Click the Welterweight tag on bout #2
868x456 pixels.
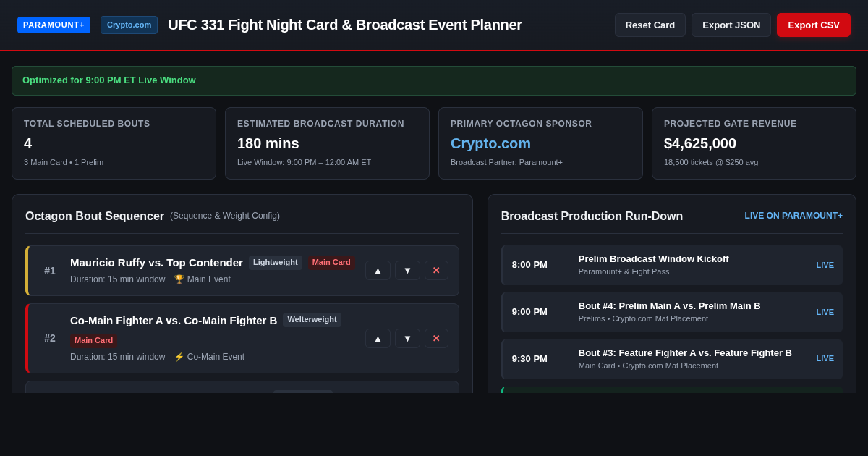point(312,319)
